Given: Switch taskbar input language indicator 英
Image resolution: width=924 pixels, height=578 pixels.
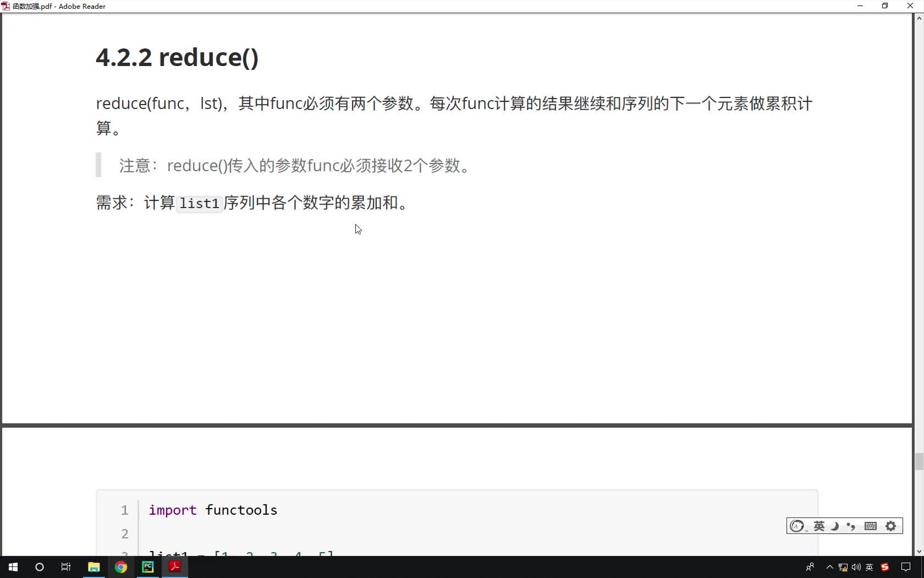Looking at the screenshot, I should pyautogui.click(x=870, y=568).
